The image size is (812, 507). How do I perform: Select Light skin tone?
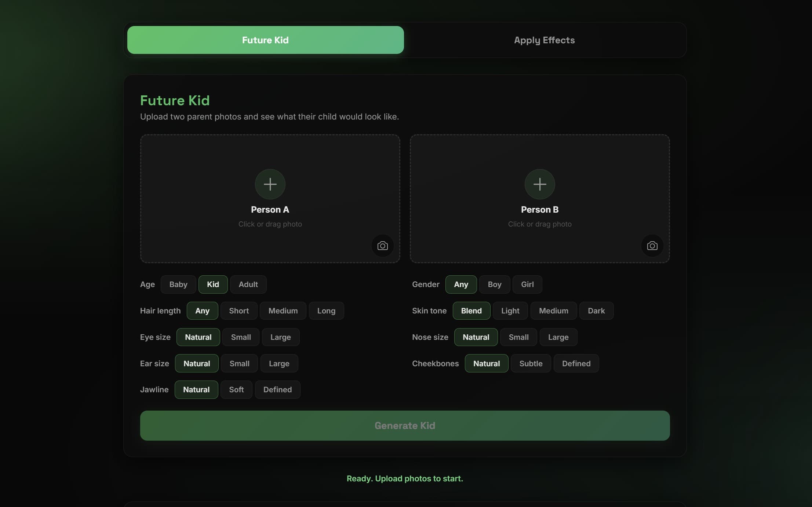point(510,311)
